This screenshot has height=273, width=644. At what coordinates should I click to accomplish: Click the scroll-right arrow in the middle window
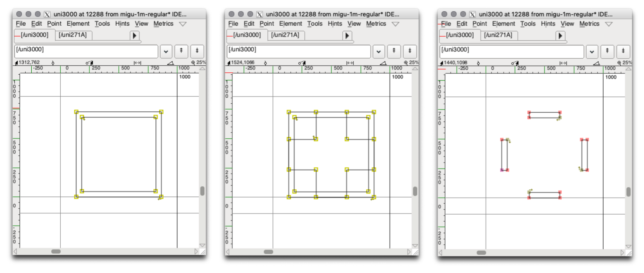point(409,252)
